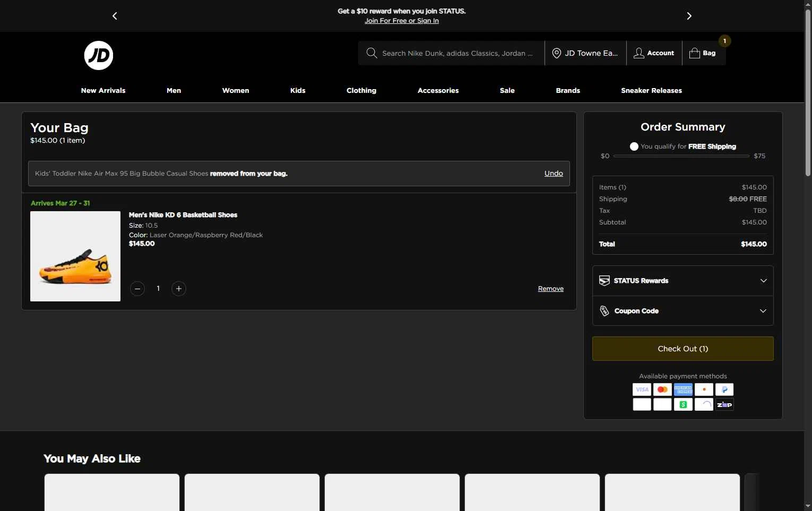Viewport: 812px width, 511px height.
Task: Decrease KD 6 shoe quantity
Action: [137, 289]
